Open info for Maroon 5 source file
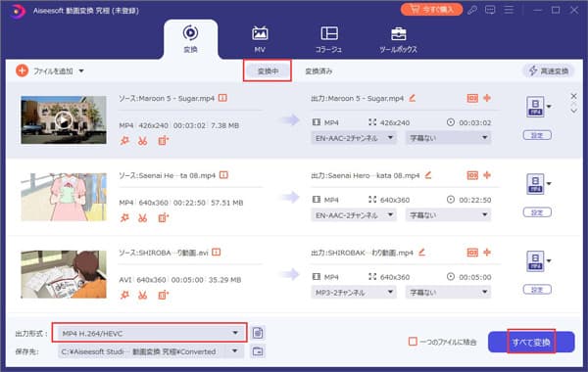Image resolution: width=588 pixels, height=372 pixels. [x=222, y=98]
